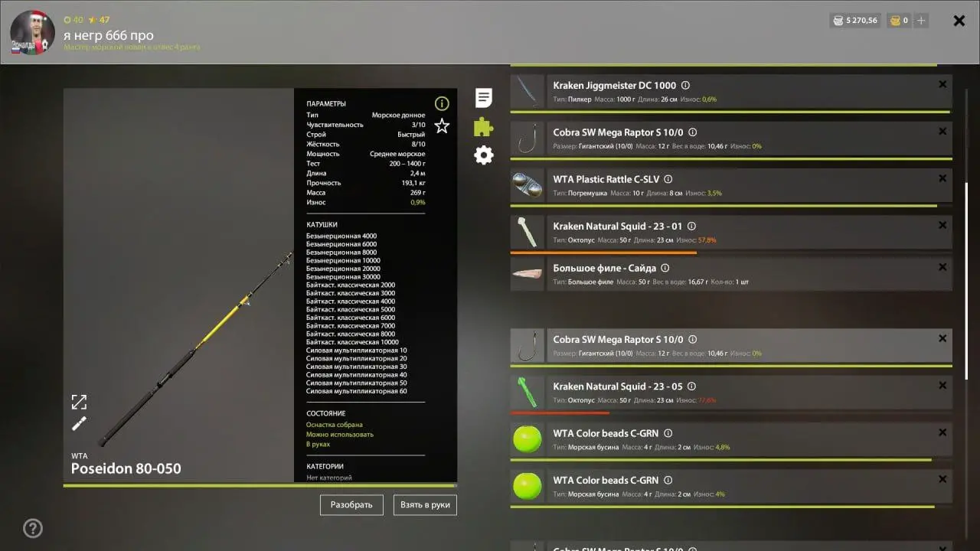Show rod info via circled i icon
The image size is (980, 551).
(442, 103)
